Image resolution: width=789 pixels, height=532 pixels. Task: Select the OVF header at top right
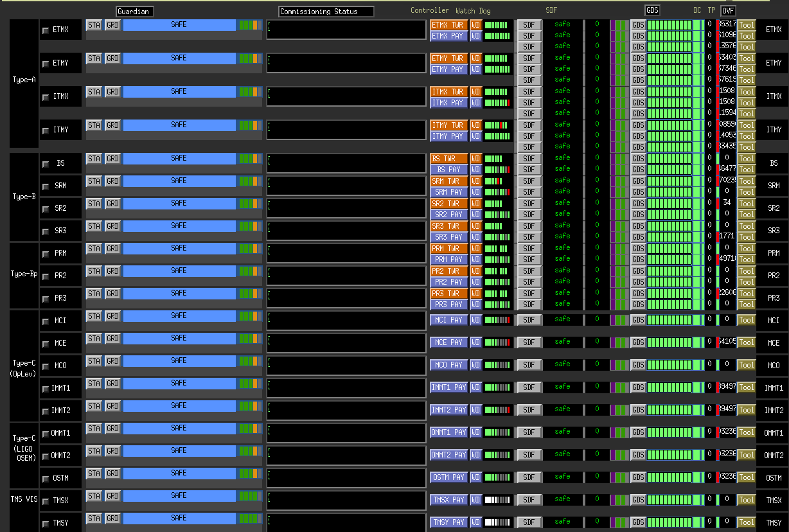pos(728,10)
